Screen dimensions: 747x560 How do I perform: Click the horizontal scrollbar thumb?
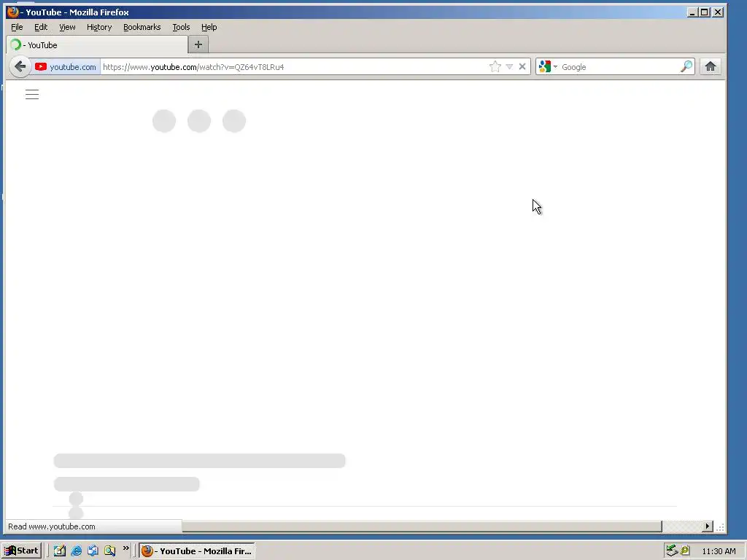[x=422, y=526]
